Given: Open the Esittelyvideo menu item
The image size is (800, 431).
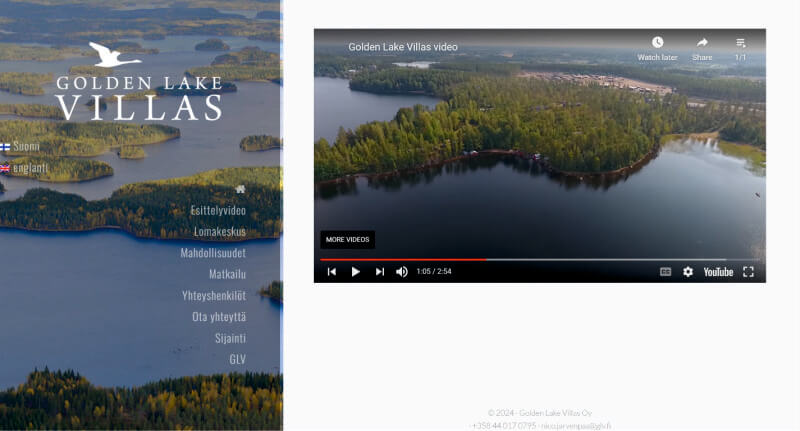Looking at the screenshot, I should click(x=218, y=210).
